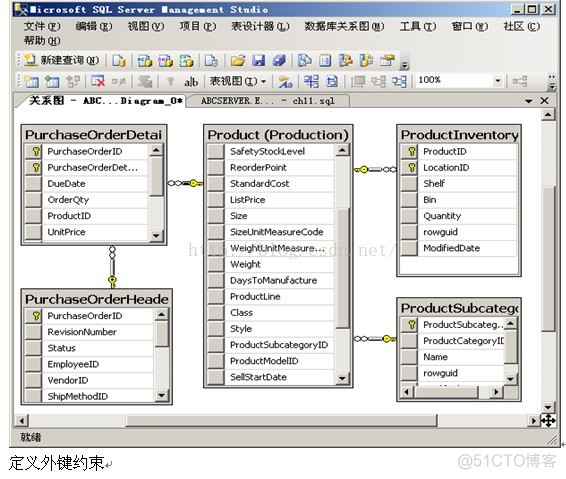Screen dimensions: 566x479
Task: Open the 工具 menu
Action: click(x=418, y=26)
